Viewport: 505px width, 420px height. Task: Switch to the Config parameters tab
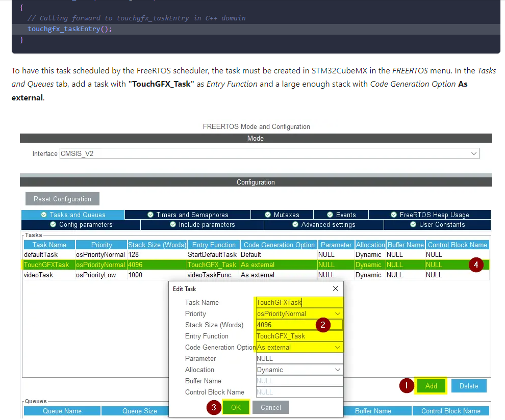click(81, 225)
